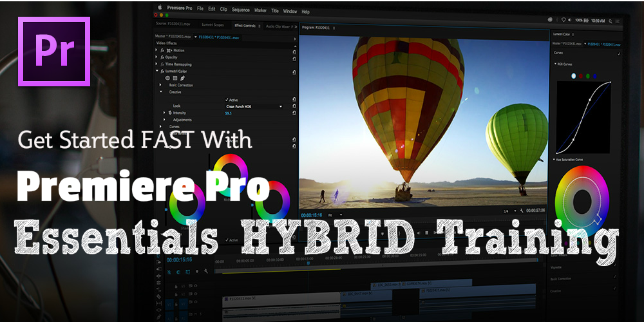Collapse the Lumetri Color effect
Image resolution: width=644 pixels, height=322 pixels.
[x=157, y=71]
